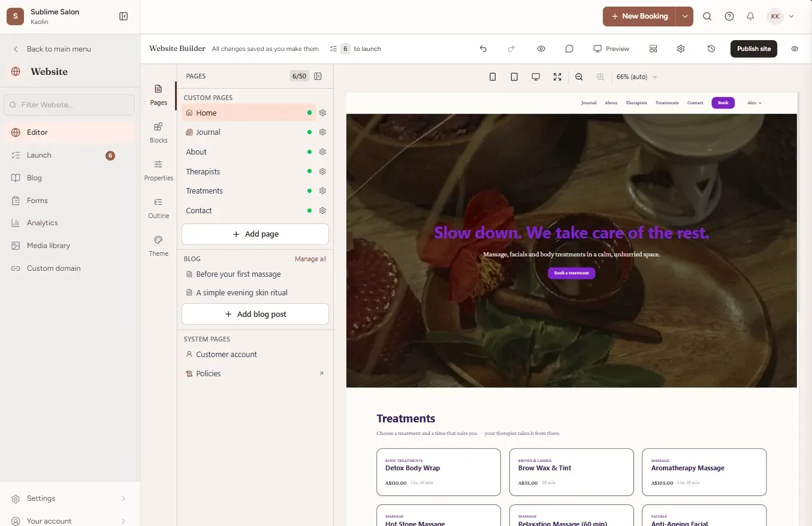Open the version history clock icon
Viewport: 812px width, 526px height.
[x=711, y=49]
